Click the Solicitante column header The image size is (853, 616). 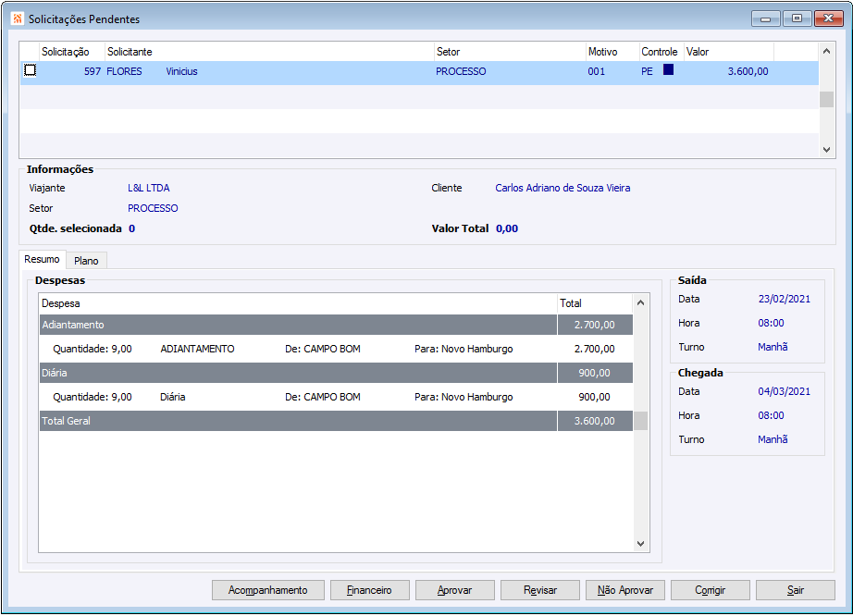click(x=269, y=52)
